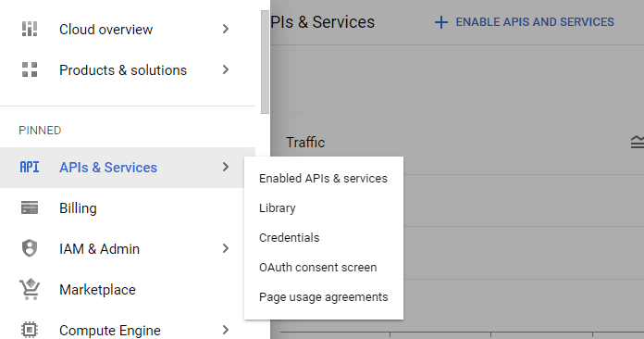This screenshot has height=339, width=644.
Task: Click the Compute Engine chip icon
Action: point(30,330)
